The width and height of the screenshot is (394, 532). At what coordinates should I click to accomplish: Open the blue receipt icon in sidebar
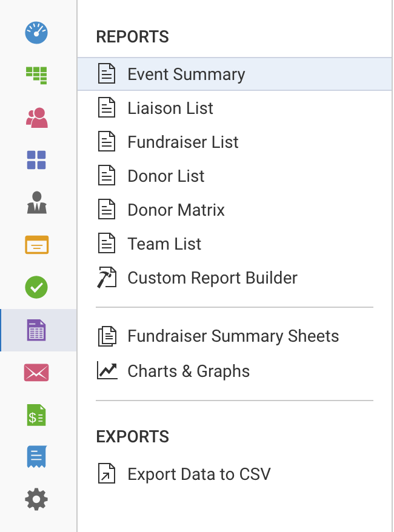[x=36, y=457]
